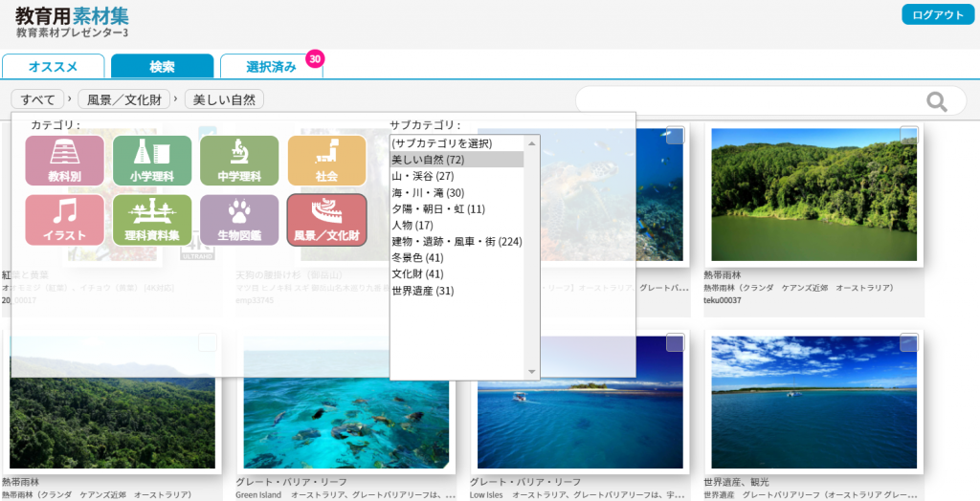Screen dimensions: 980x501
Task: Select the 風景／文化財 category tile
Action: point(327,220)
